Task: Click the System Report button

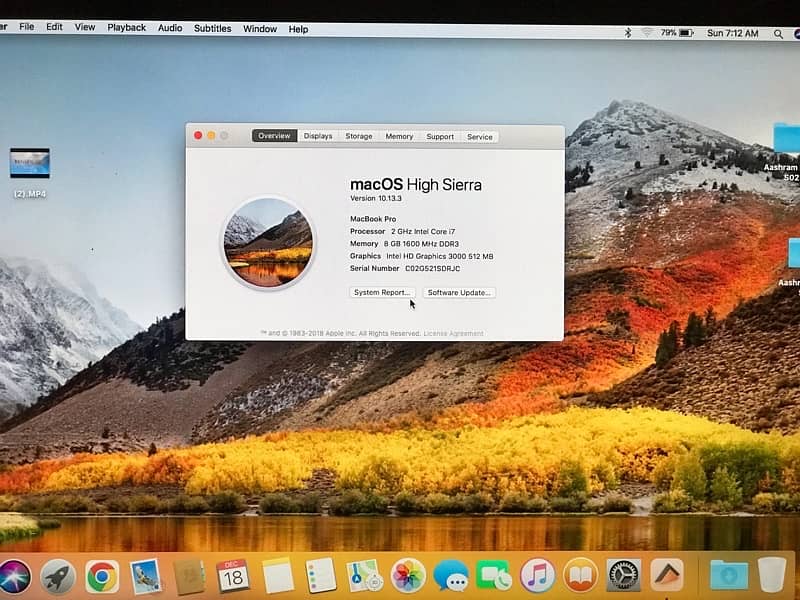Action: [381, 292]
